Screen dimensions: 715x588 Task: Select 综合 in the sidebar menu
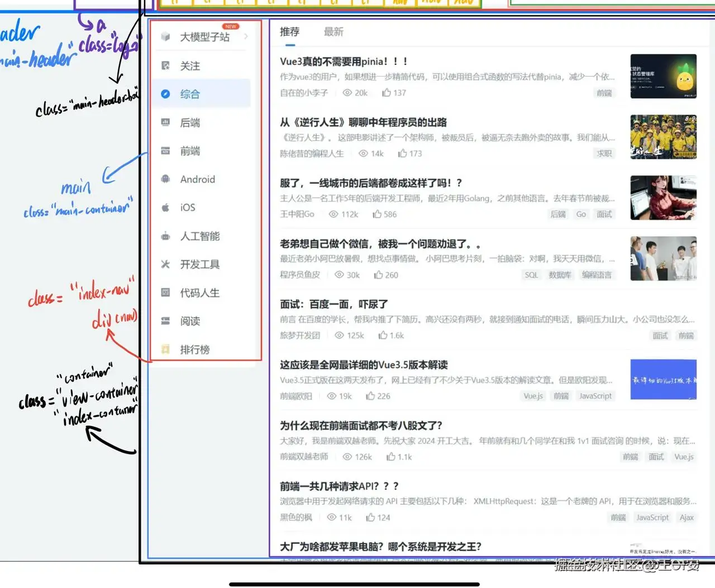click(x=203, y=94)
